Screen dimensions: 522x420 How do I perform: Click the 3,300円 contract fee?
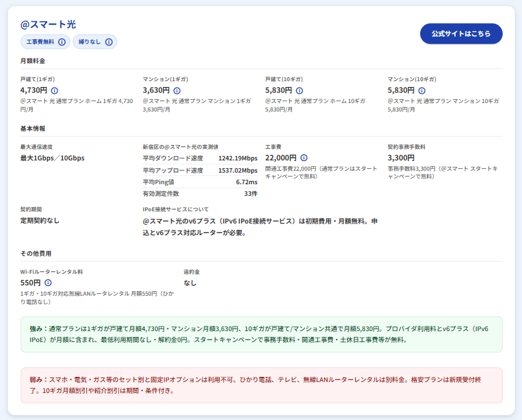click(401, 158)
